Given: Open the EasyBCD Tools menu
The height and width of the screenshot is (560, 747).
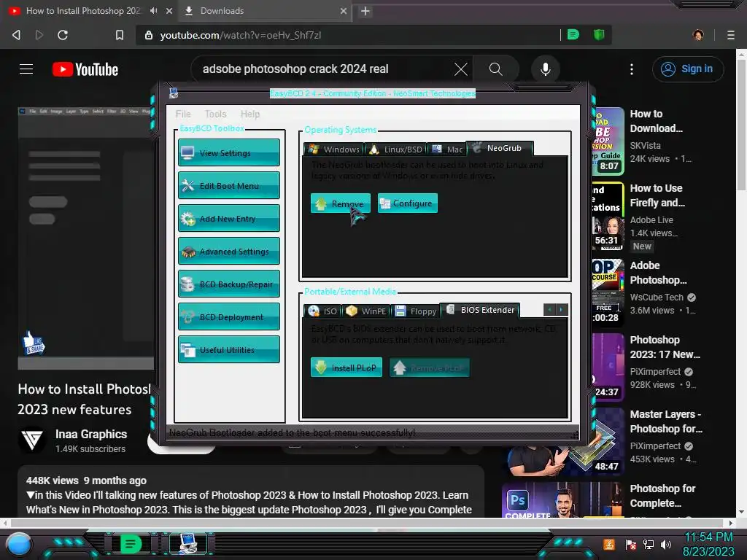Looking at the screenshot, I should 215,114.
